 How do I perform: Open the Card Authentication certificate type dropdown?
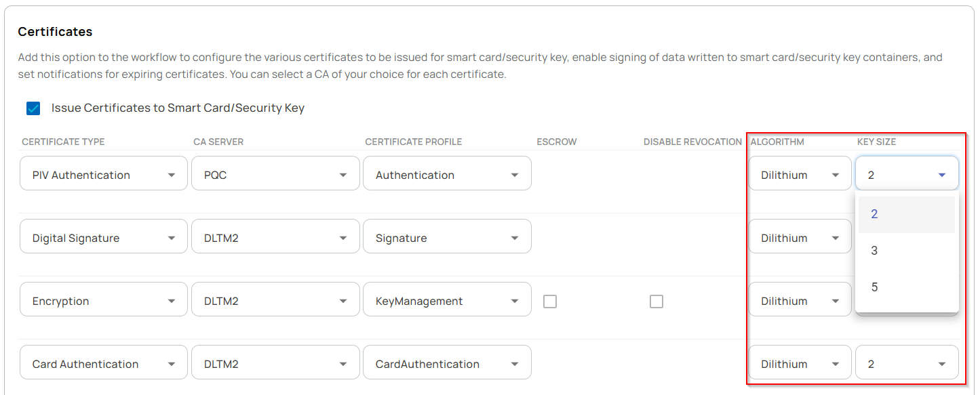click(x=103, y=362)
